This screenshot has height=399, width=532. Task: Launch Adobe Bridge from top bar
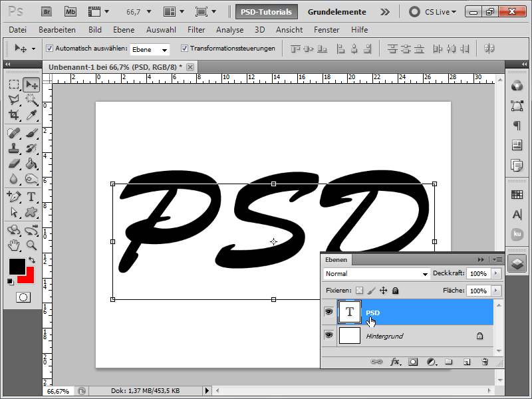click(47, 12)
